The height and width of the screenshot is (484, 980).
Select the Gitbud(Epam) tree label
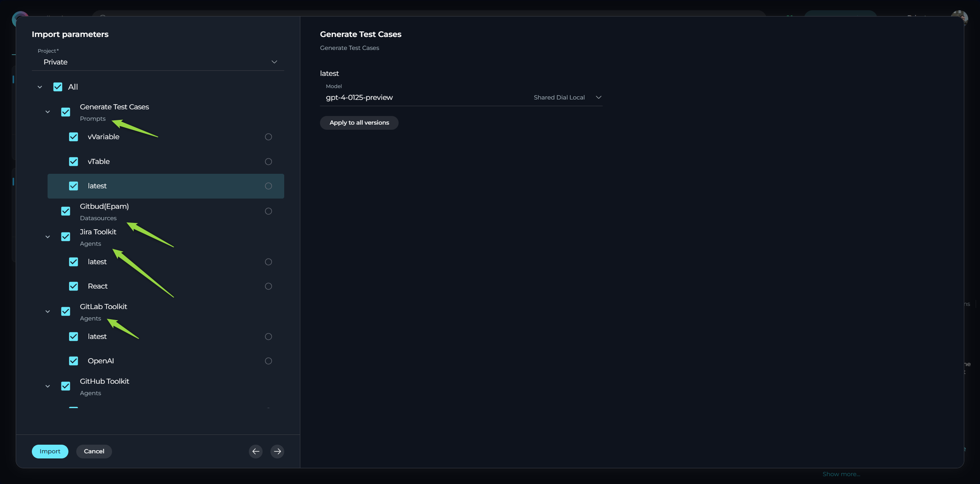[104, 206]
